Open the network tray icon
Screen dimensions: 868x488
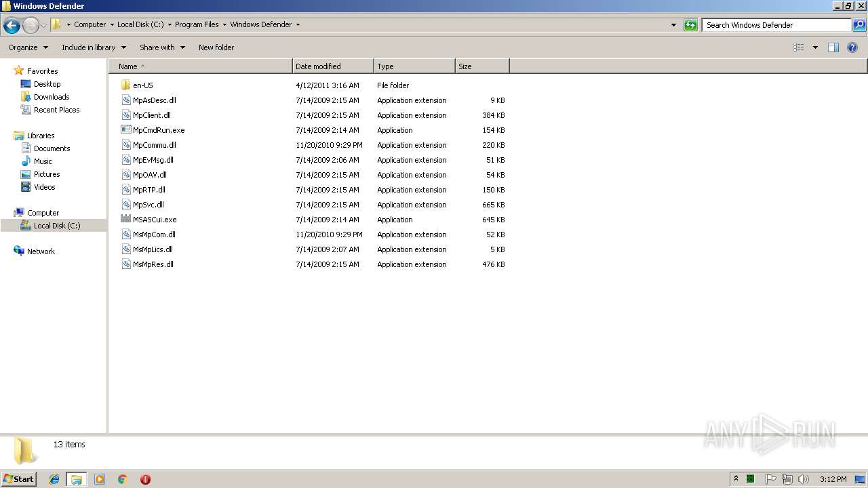(x=787, y=479)
